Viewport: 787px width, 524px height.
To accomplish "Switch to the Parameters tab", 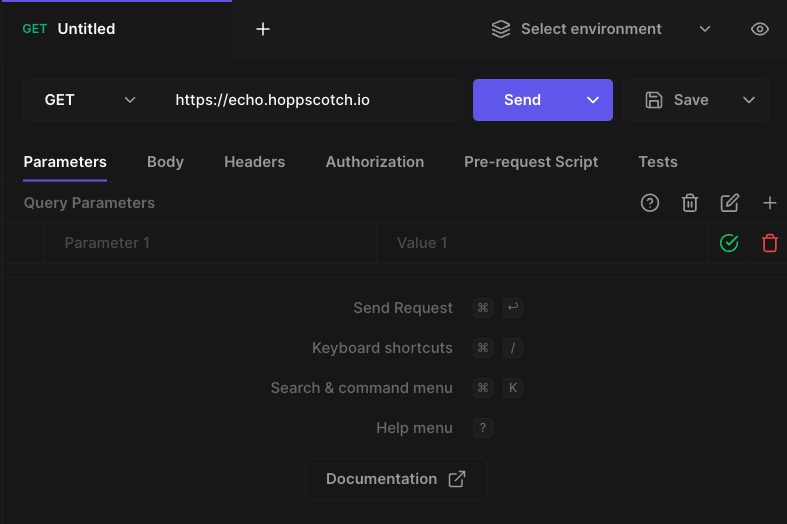I will 65,162.
